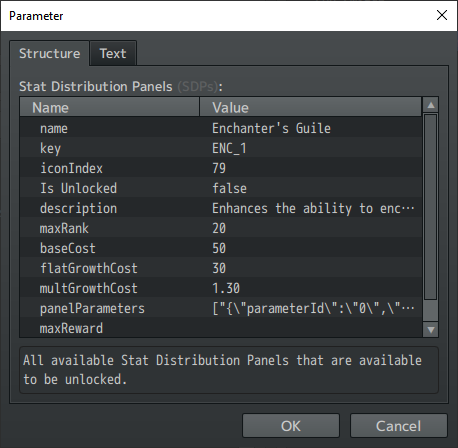Select the description parameter row
The width and height of the screenshot is (458, 448).
pos(221,208)
